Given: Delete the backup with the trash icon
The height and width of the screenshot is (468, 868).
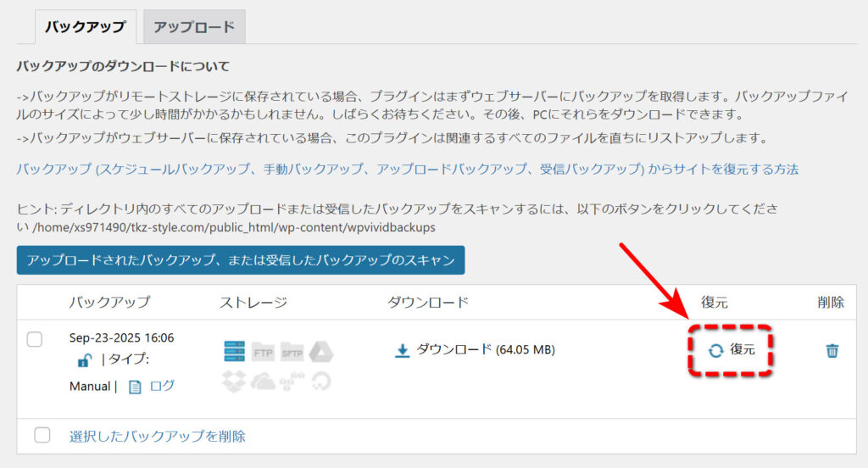Looking at the screenshot, I should [832, 350].
